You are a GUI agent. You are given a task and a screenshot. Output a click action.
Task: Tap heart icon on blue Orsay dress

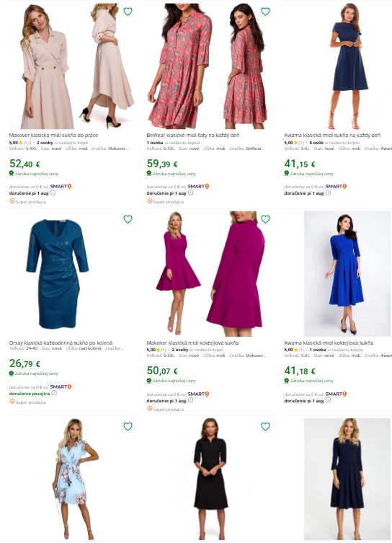click(x=128, y=219)
